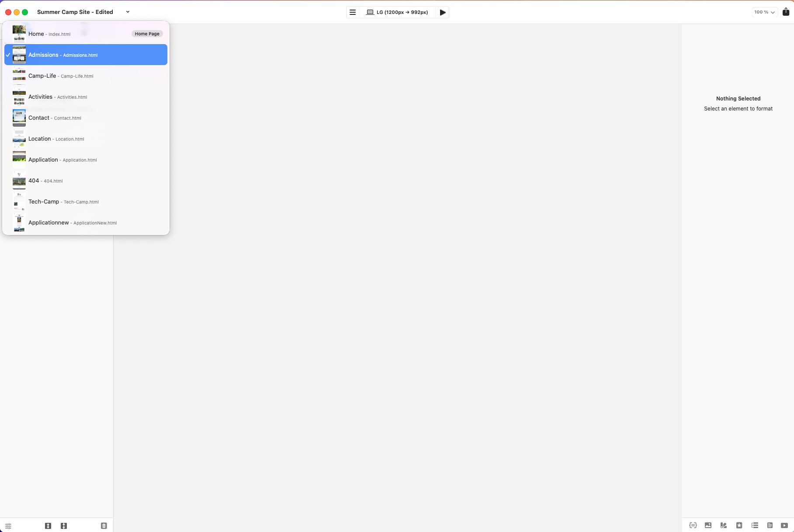This screenshot has width=794, height=532.
Task: Open the outline tree list icon
Action: click(x=755, y=525)
